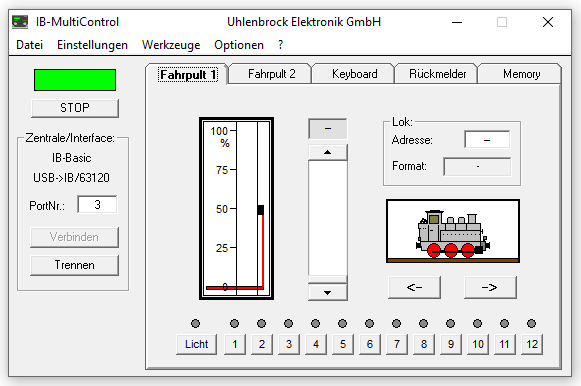581x386 pixels.
Task: Toggle function button 10
Action: click(478, 344)
